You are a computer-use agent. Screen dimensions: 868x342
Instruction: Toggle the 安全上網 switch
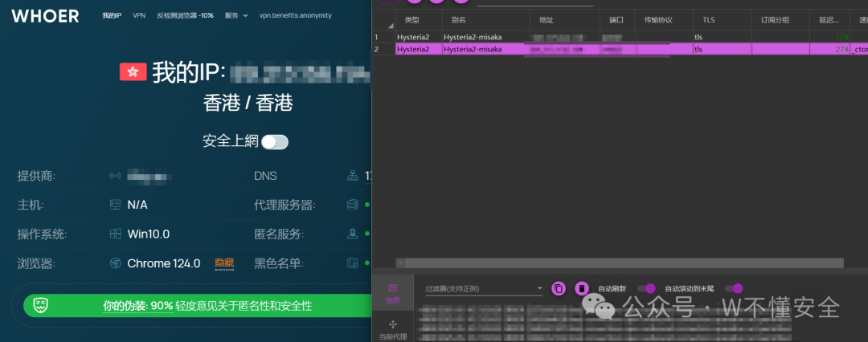click(x=275, y=142)
